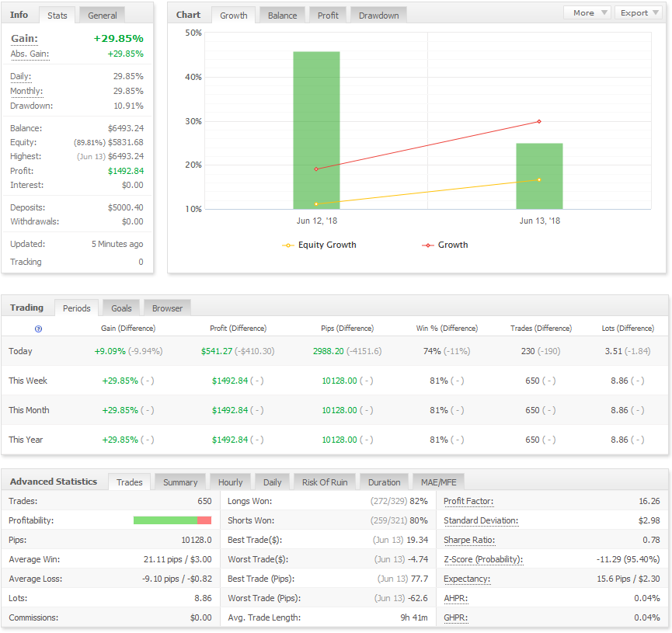The image size is (672, 633).
Task: Open the Hourly statistics tab
Action: [230, 482]
